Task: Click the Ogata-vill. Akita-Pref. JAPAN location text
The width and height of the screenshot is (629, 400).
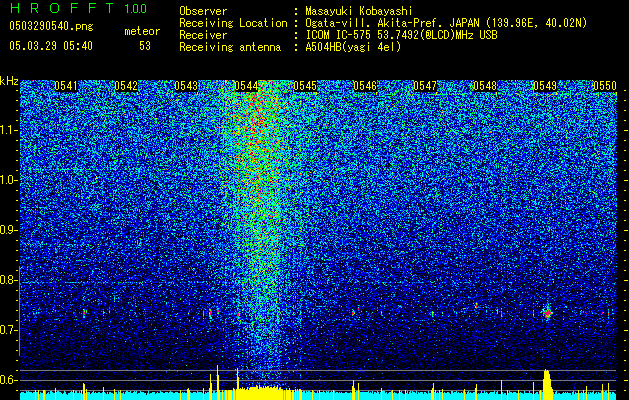Action: (x=446, y=23)
